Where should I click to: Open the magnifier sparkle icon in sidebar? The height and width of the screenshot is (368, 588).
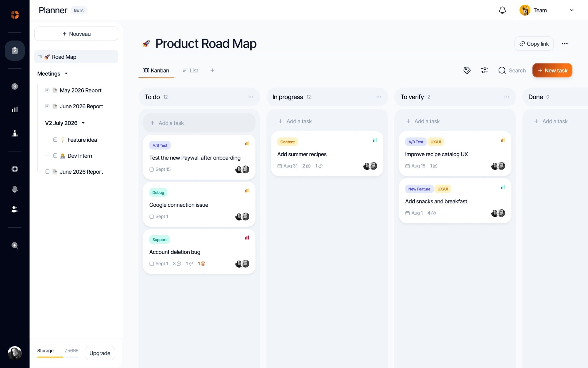15,246
